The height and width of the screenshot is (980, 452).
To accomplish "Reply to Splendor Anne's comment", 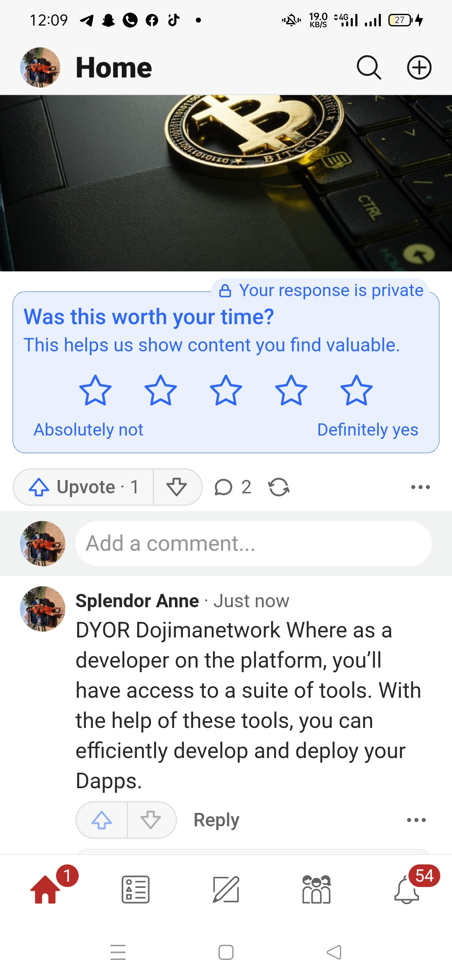I will click(216, 820).
